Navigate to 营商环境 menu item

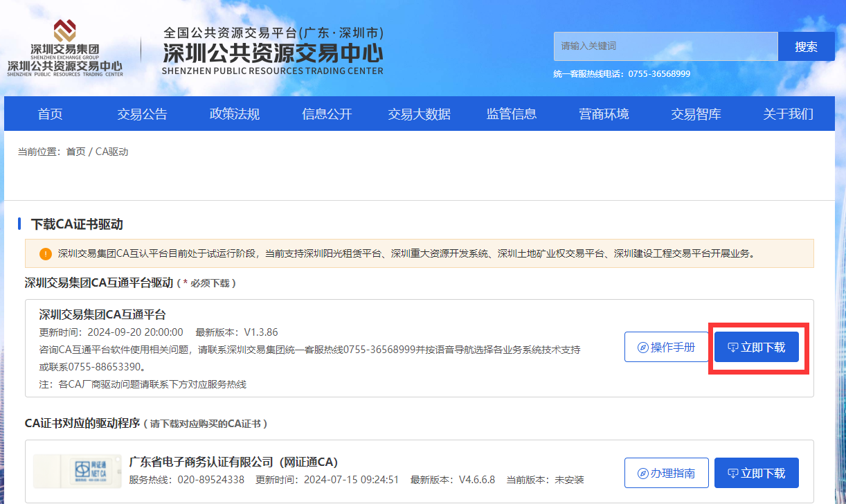[x=604, y=114]
